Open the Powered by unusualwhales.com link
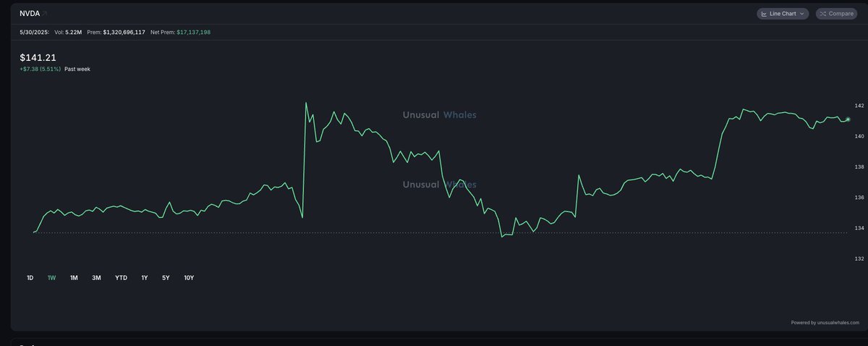868x346 pixels. 825,323
